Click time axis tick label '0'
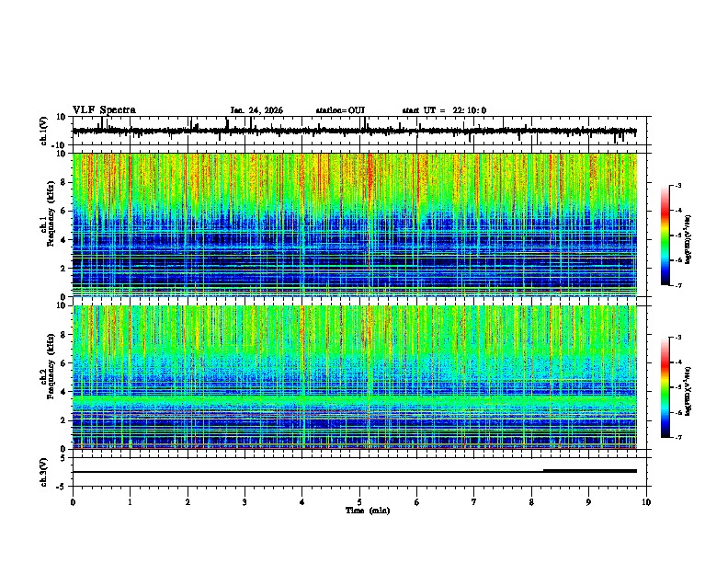This screenshot has height=563, width=728. pyautogui.click(x=73, y=502)
